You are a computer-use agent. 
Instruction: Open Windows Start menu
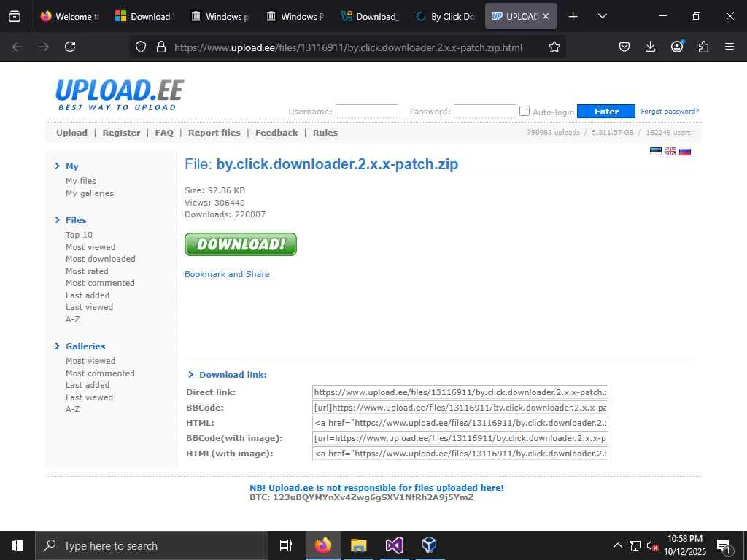click(18, 545)
